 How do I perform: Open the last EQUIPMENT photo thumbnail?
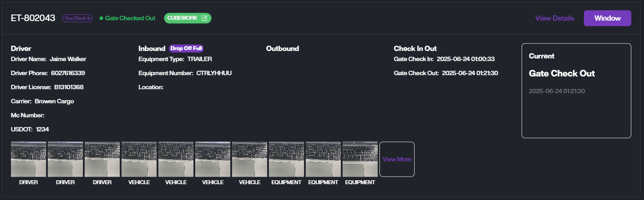point(360,159)
